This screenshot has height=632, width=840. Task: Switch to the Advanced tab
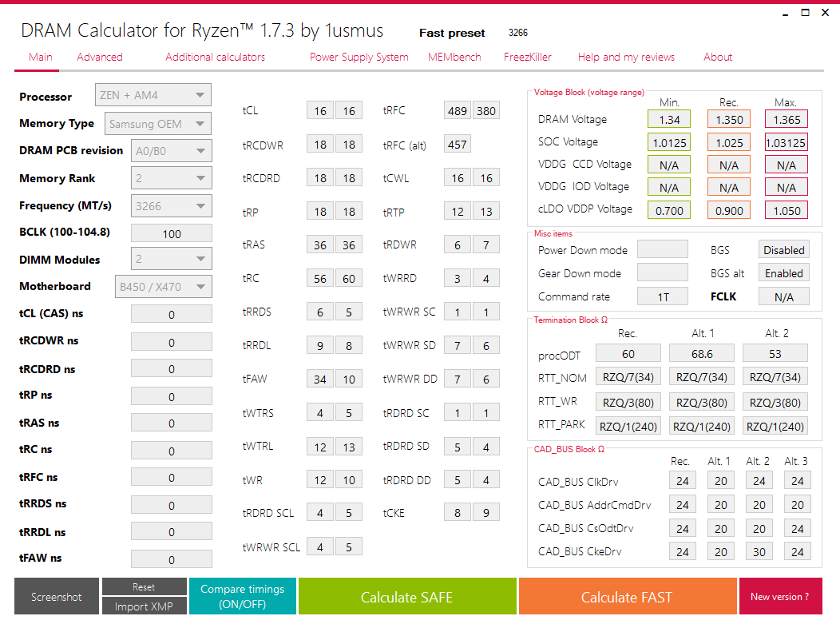click(100, 57)
